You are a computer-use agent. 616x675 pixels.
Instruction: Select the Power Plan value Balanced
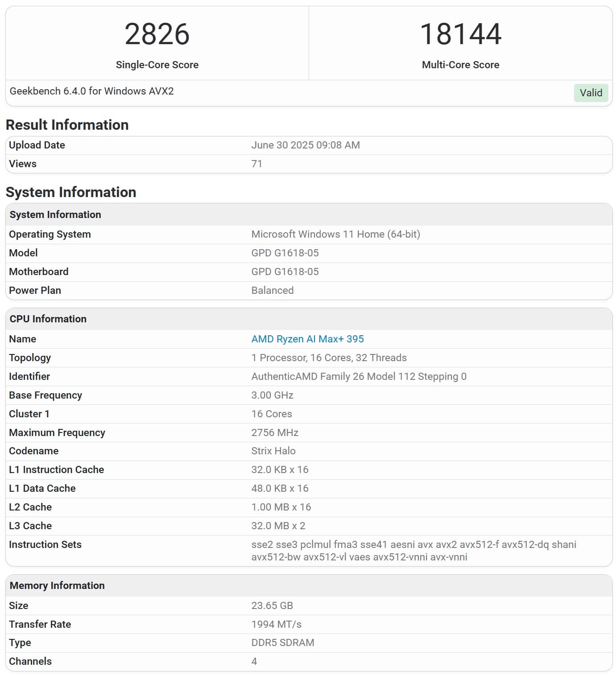pos(272,290)
